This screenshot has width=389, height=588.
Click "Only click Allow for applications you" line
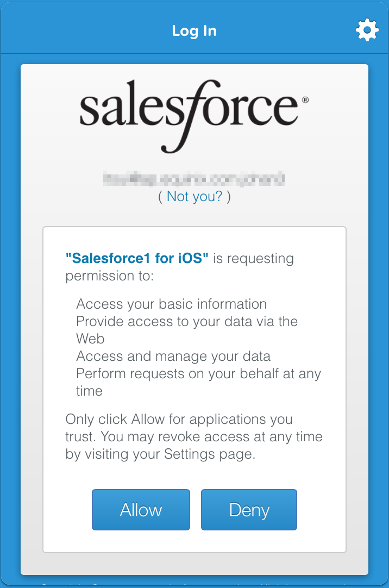point(179,419)
